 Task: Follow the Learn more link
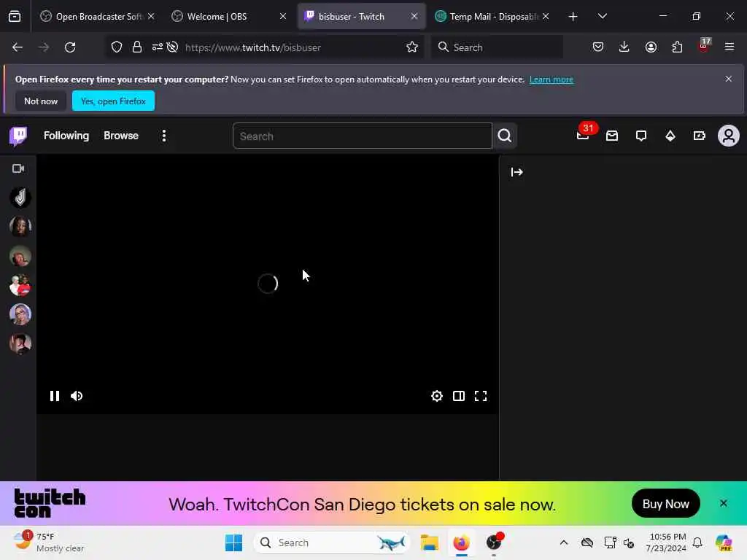pyautogui.click(x=551, y=79)
